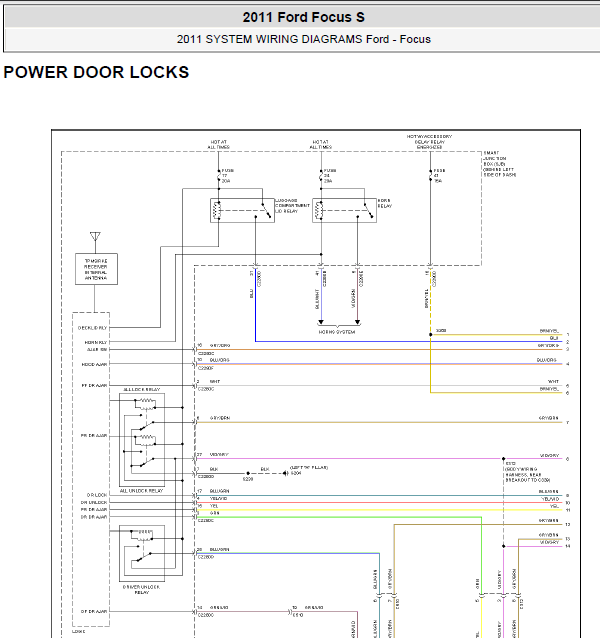Click the Fuse 41 15A label
Screen dimensions: 600x638
tap(439, 176)
